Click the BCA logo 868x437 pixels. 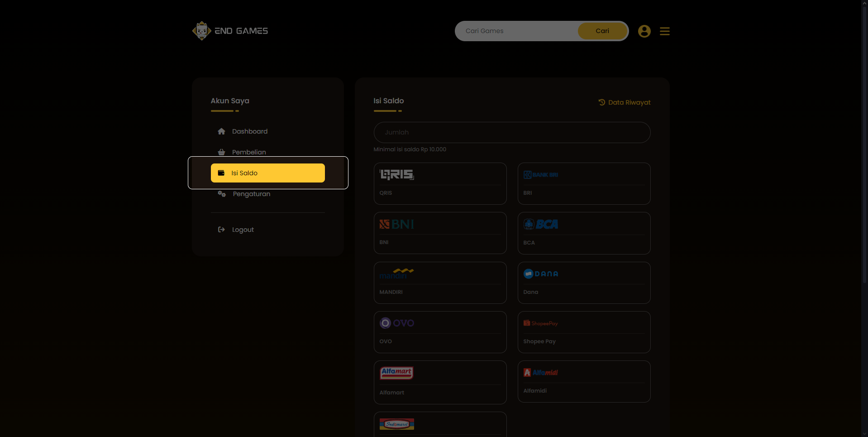541,224
